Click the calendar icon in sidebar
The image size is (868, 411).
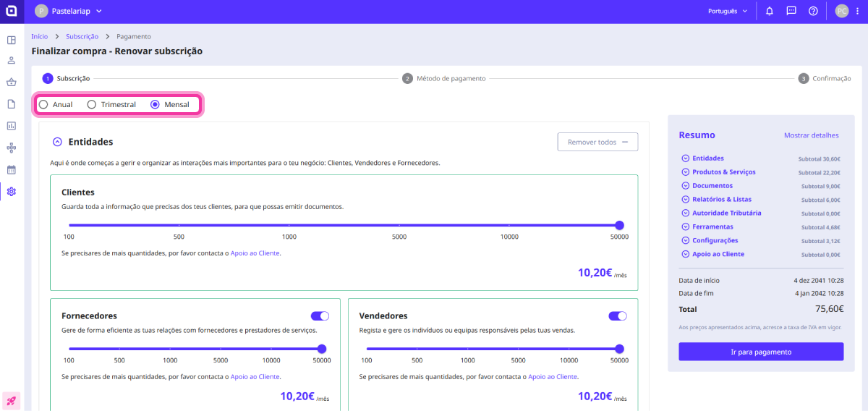pyautogui.click(x=12, y=169)
